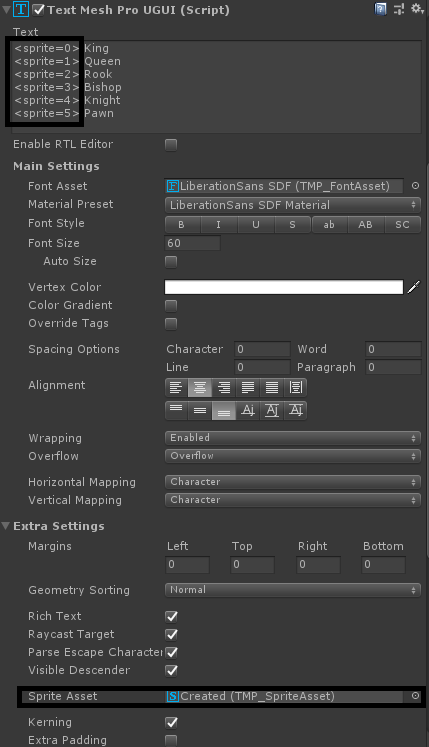This screenshot has width=429, height=747.
Task: Uncheck Raycast Target option
Action: click(x=171, y=635)
